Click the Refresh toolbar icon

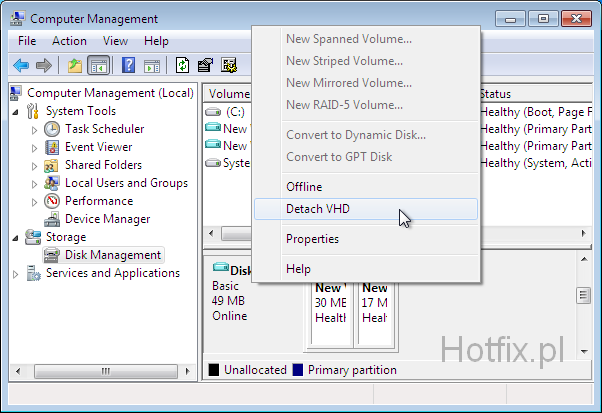[182, 66]
